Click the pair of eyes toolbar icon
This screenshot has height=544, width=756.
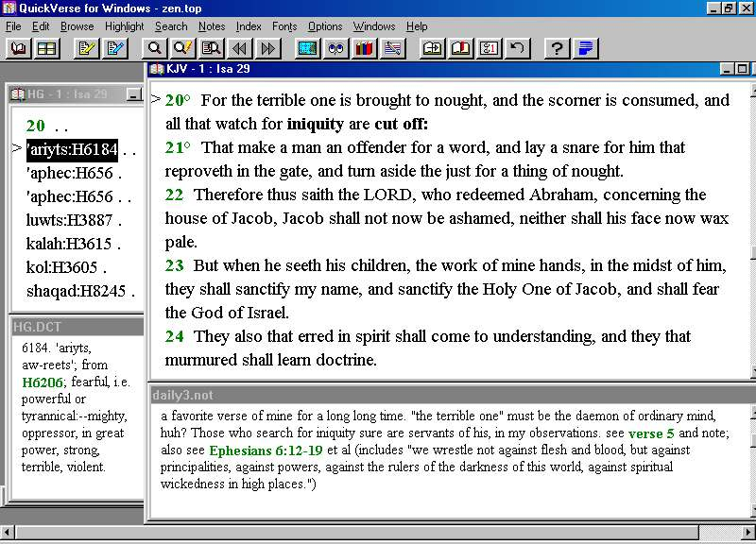point(336,48)
